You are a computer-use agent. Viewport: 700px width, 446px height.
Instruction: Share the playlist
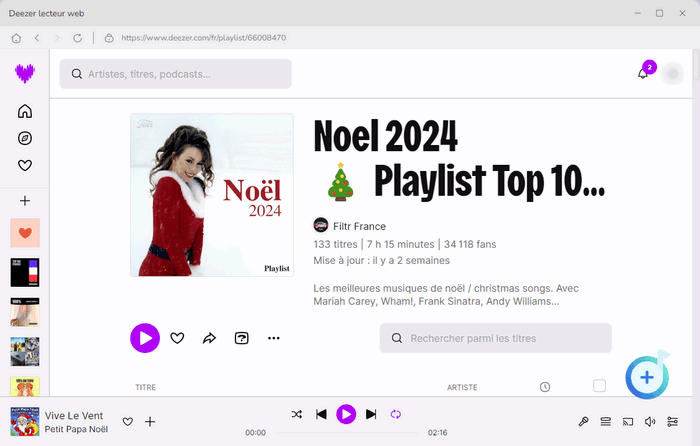[x=209, y=338]
